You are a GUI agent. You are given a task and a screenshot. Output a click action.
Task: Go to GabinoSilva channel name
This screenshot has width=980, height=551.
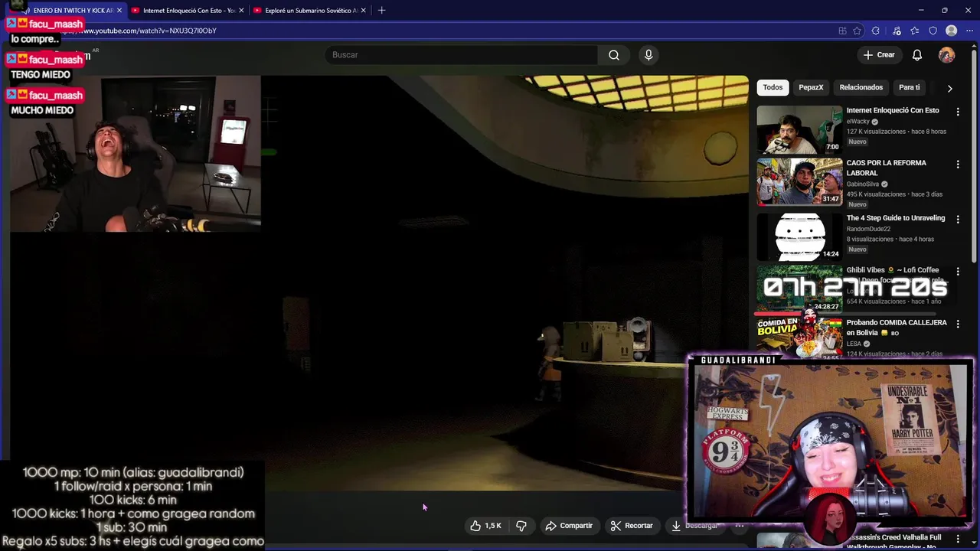(863, 184)
